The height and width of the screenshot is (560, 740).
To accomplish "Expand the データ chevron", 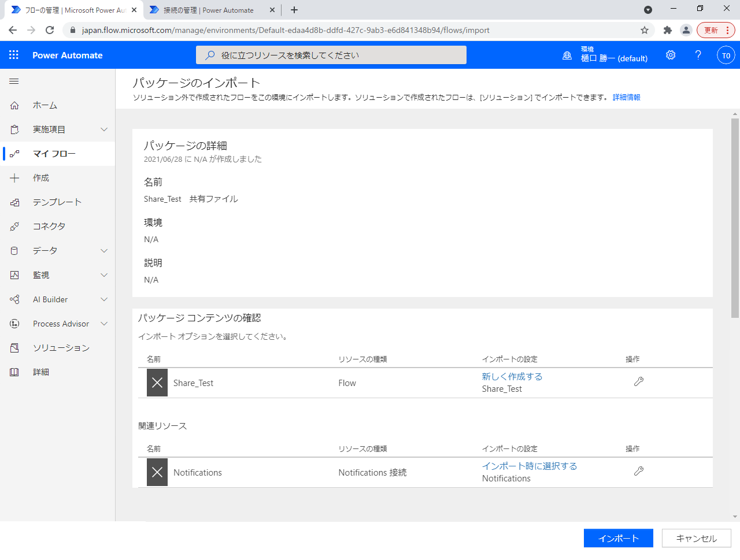I will click(x=104, y=251).
